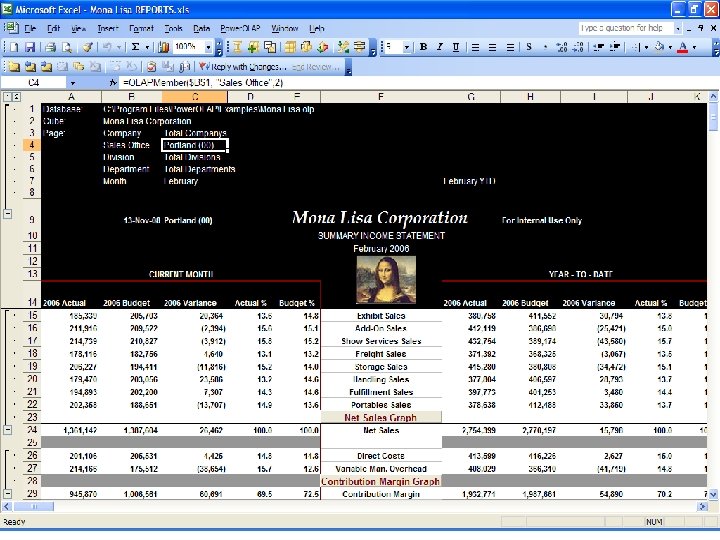720x540 pixels.
Task: Click the PowerOLAP overlapping windows icon
Action: coord(270,47)
